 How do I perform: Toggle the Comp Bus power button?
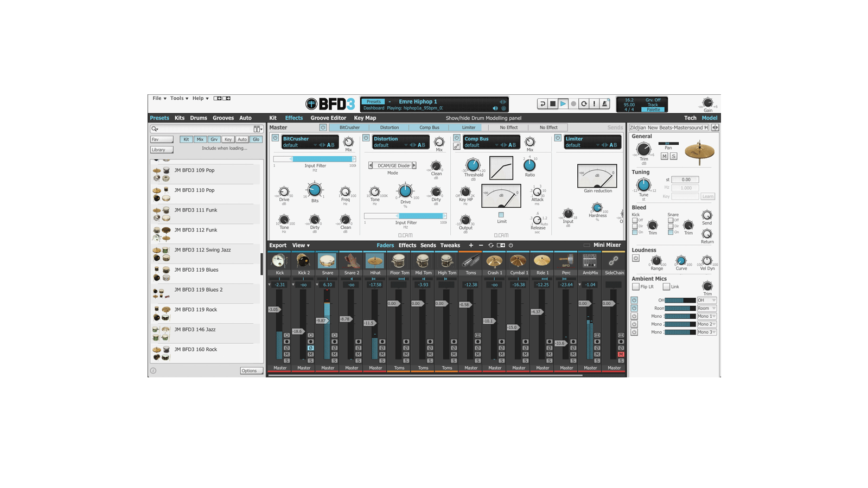coord(457,138)
